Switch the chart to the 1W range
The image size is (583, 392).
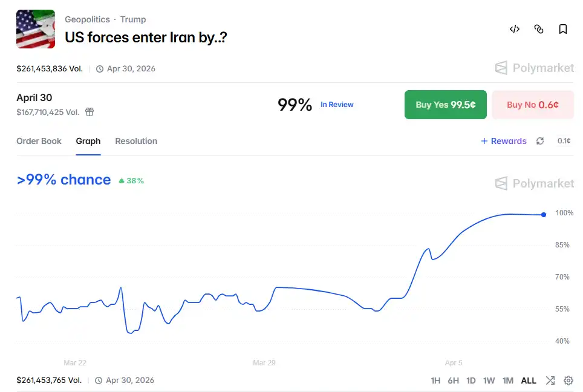tap(489, 381)
